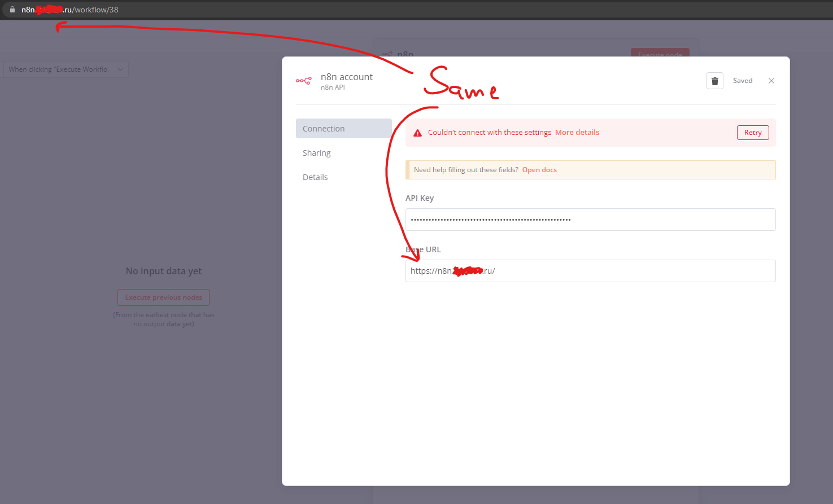Open docs link for credential help
The width and height of the screenshot is (833, 504).
coord(539,170)
